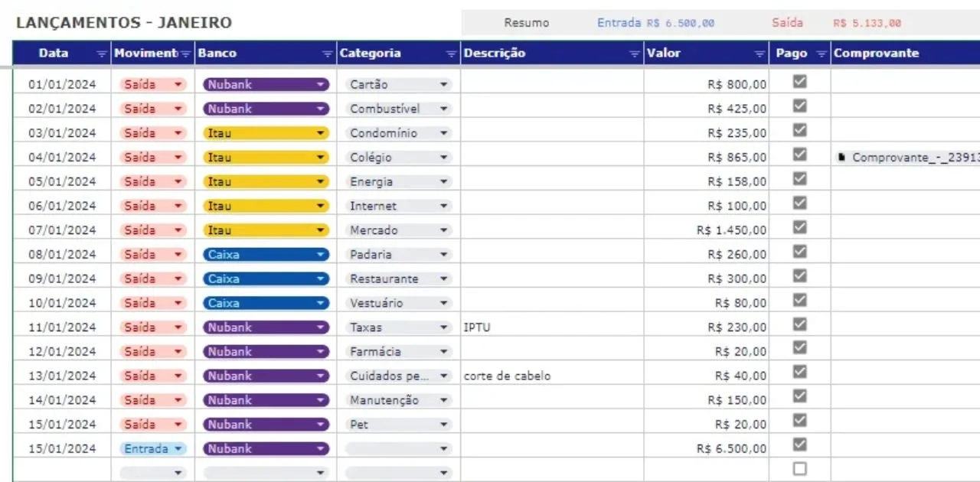Click the filter icon on the Pago column
Screen dimensions: 980x482
[821, 54]
